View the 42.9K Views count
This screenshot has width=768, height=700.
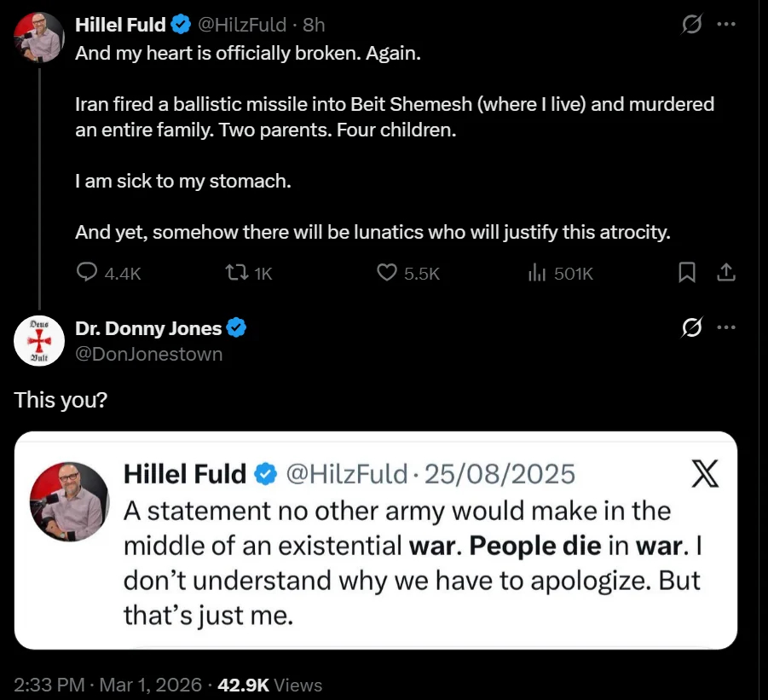click(270, 685)
